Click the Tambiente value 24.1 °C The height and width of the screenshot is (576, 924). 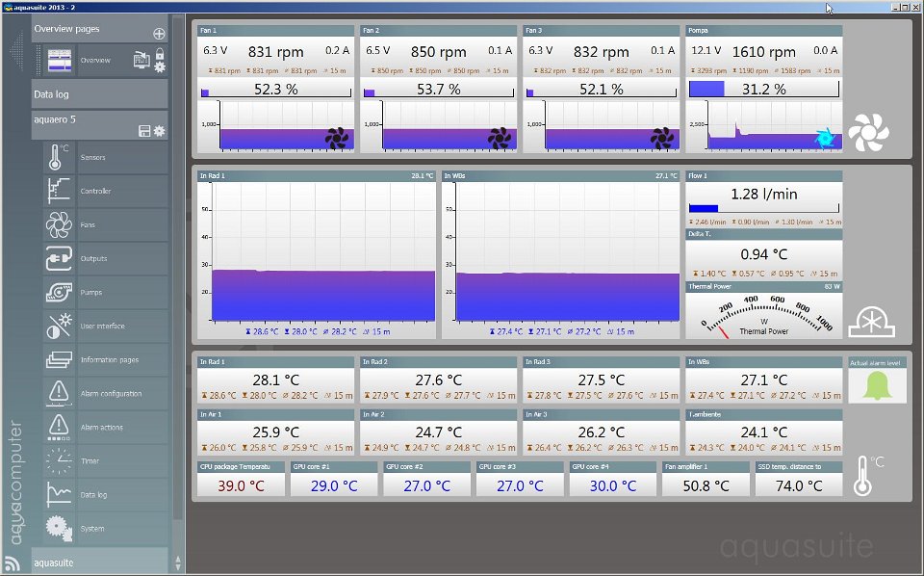[x=763, y=432]
